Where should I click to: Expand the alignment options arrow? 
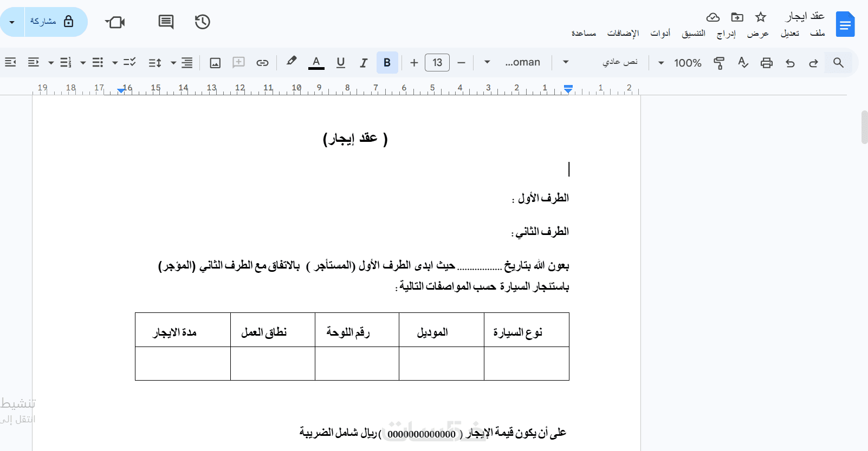(x=173, y=63)
